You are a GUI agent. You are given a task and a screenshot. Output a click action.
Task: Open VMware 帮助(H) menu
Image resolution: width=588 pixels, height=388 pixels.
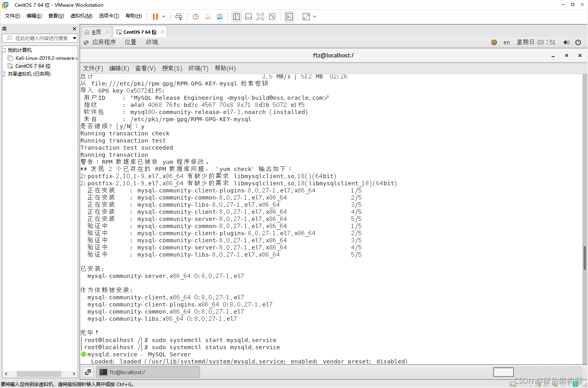134,16
